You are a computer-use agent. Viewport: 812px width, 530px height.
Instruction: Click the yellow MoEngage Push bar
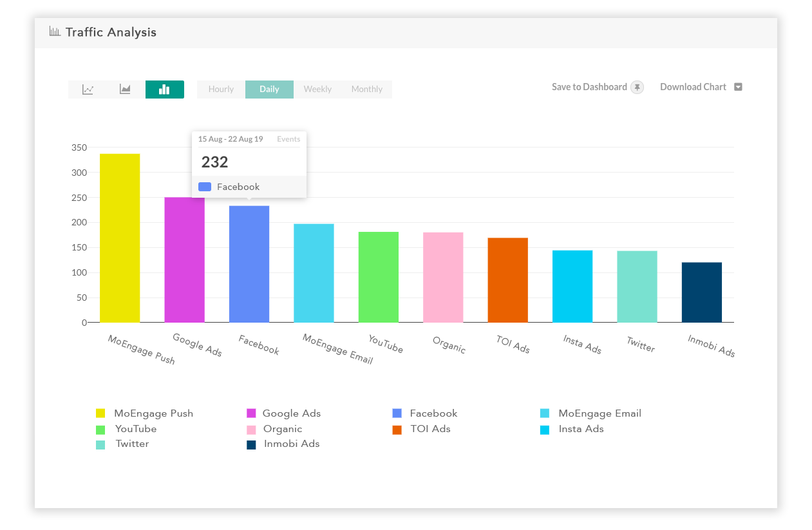[120, 238]
